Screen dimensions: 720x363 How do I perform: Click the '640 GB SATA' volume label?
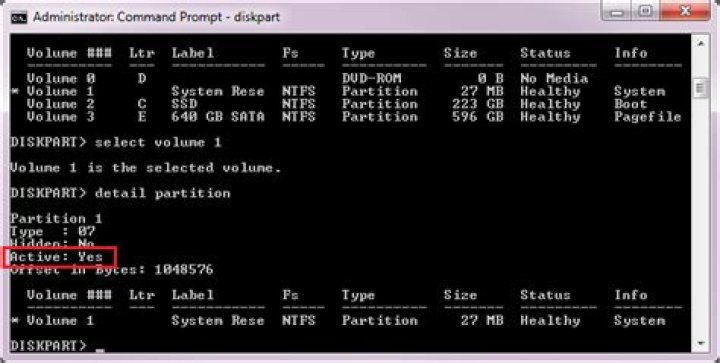click(219, 117)
